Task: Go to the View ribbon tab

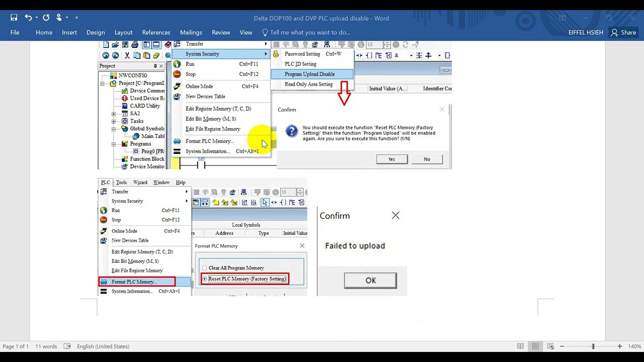Action: (246, 32)
